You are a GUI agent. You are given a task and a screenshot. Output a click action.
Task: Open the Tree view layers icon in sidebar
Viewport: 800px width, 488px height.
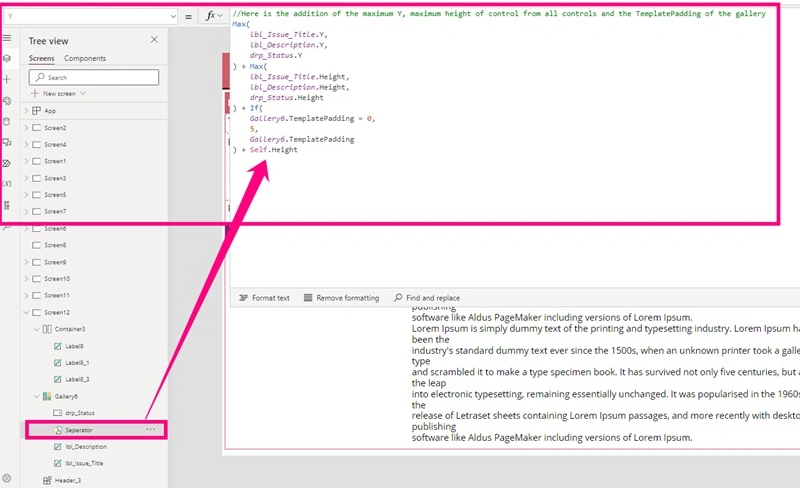[x=7, y=58]
